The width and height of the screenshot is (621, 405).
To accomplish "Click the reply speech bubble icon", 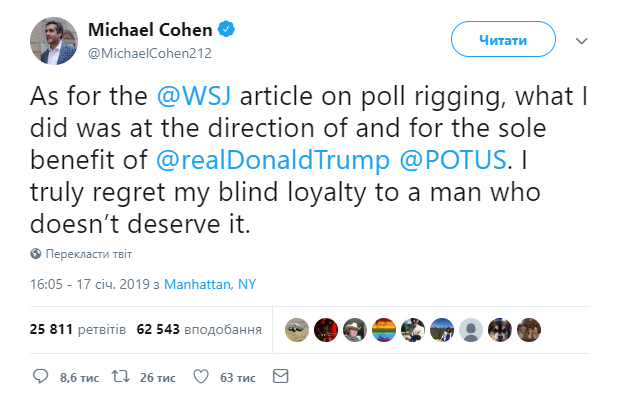I will (x=41, y=377).
